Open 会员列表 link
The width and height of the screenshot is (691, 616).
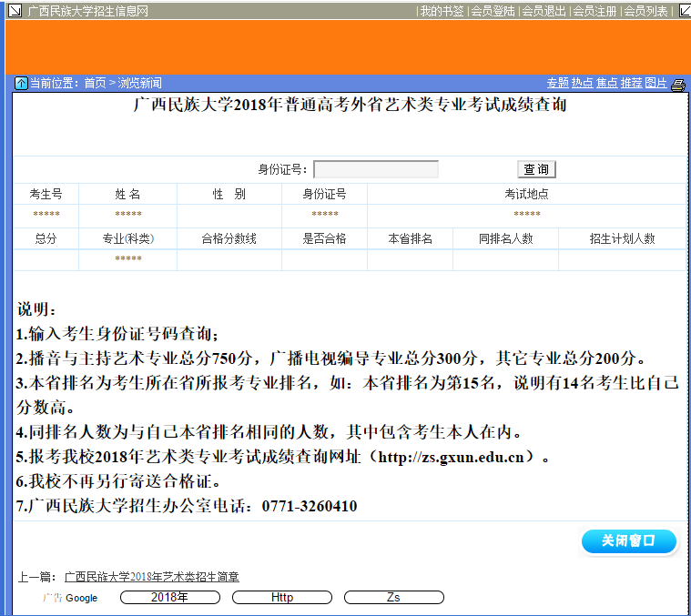pyautogui.click(x=645, y=11)
